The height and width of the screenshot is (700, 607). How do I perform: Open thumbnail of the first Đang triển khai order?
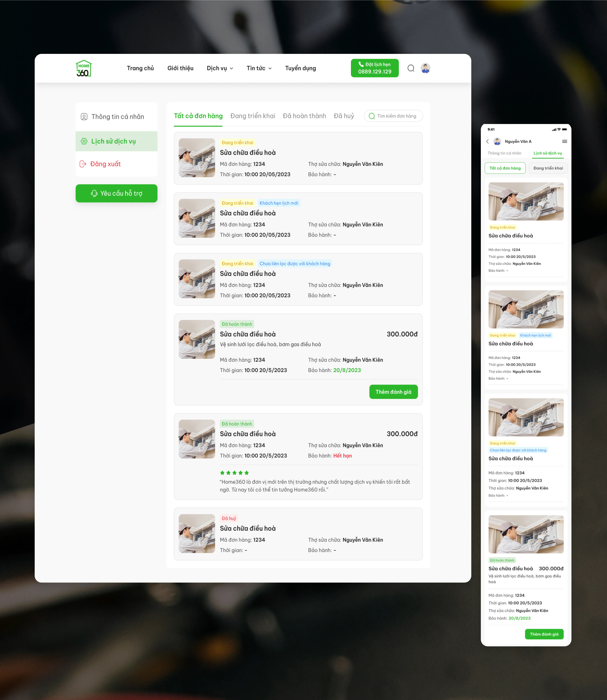click(197, 158)
